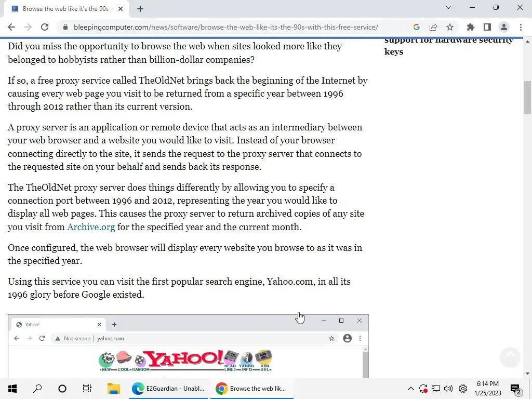Follow the Archive.org link

[91, 227]
